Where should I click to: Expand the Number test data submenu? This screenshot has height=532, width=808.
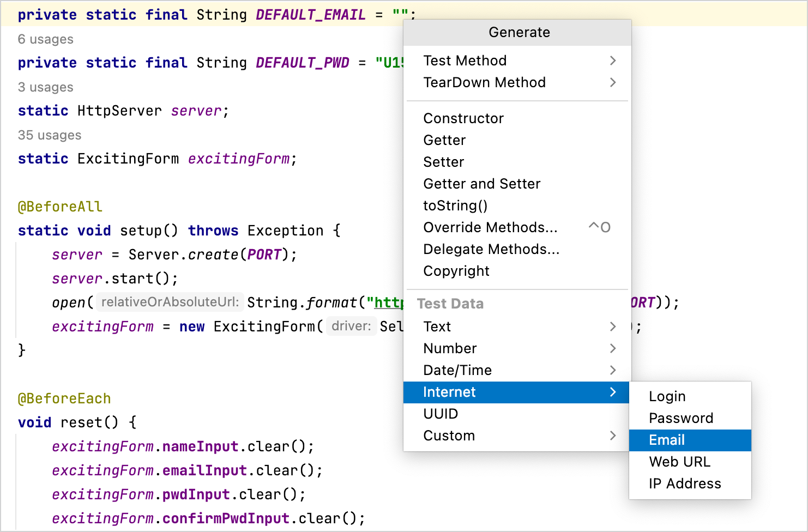pos(517,348)
